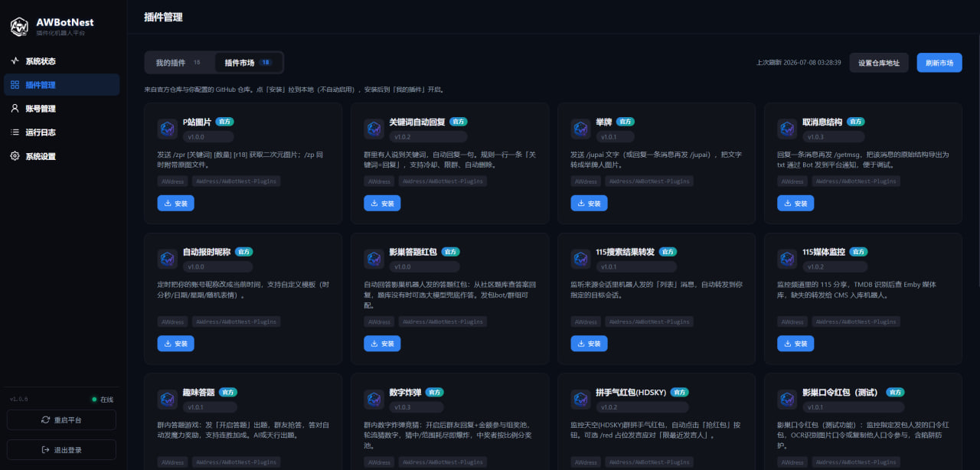
Task: Click the 影巢答题红包 plugin icon
Action: click(x=374, y=259)
